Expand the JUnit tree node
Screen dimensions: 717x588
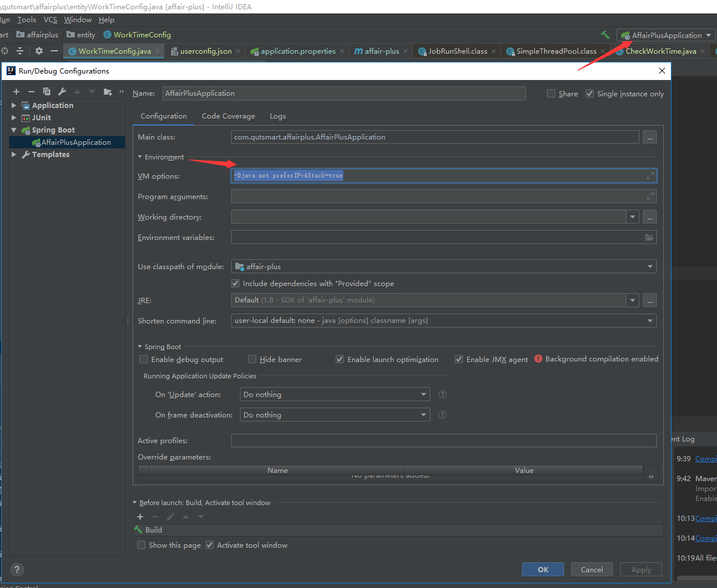(x=14, y=117)
